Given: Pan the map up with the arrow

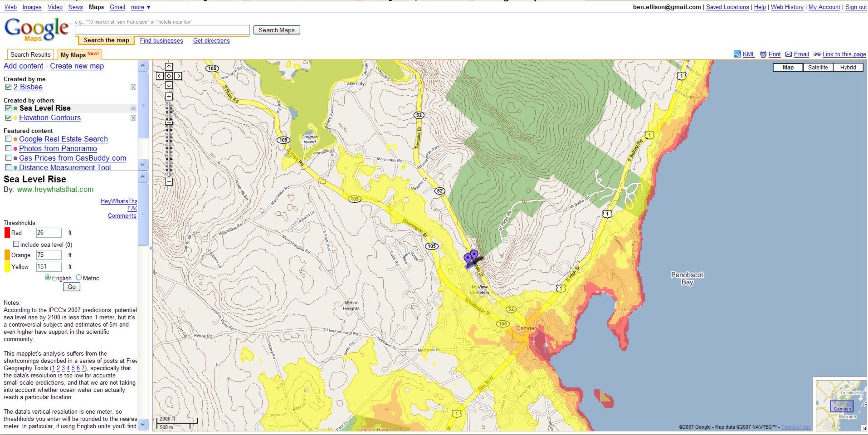Looking at the screenshot, I should click(169, 67).
